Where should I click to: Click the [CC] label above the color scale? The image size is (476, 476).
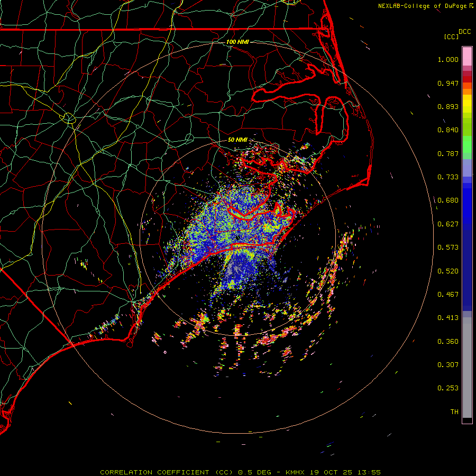(x=451, y=36)
